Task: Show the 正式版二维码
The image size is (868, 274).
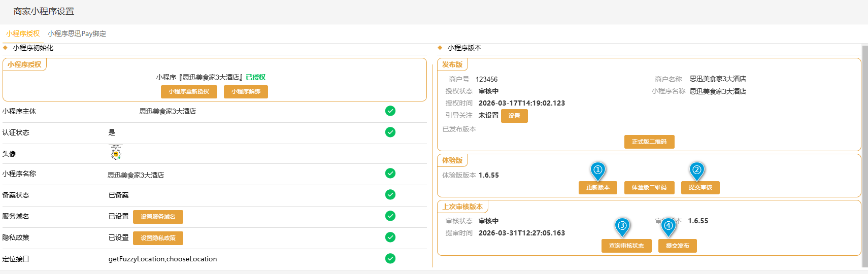Action: coord(649,142)
